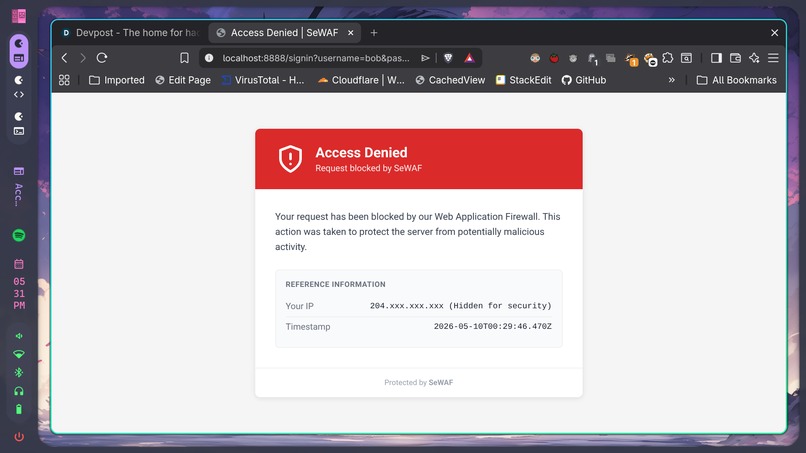
Task: Close the Access Denied tab
Action: point(351,32)
